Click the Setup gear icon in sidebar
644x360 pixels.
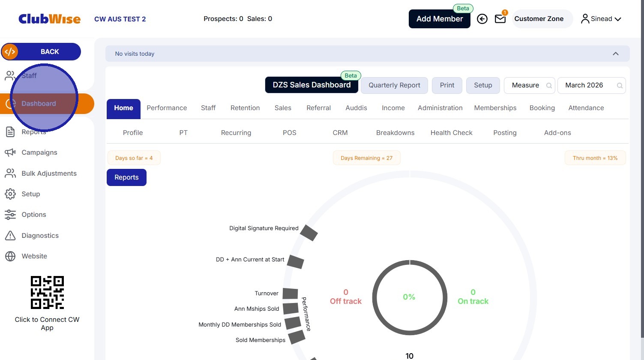pyautogui.click(x=10, y=194)
